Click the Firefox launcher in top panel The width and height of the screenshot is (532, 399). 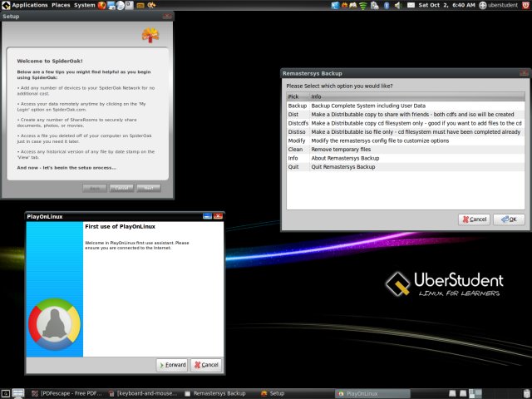102,5
